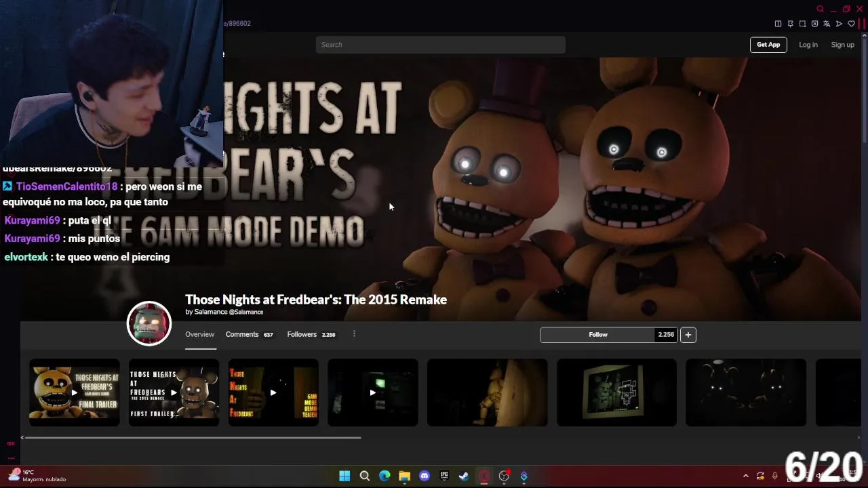Click the media scroll left arrow

(22, 438)
